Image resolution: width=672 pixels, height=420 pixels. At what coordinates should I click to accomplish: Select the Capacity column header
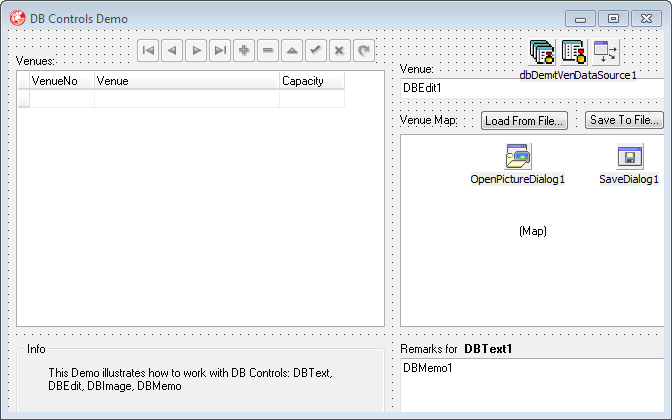pos(311,81)
